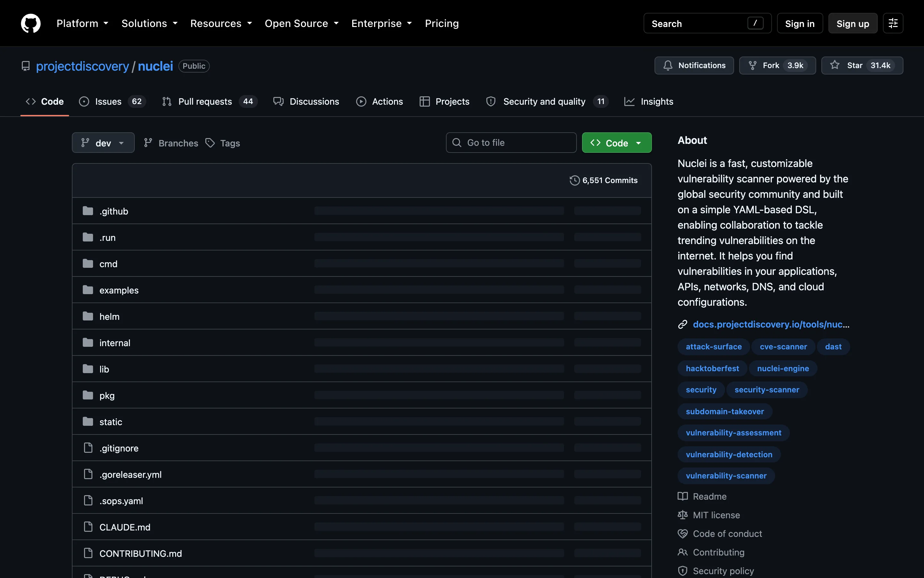Click Sign in
The image size is (924, 578).
[800, 23]
